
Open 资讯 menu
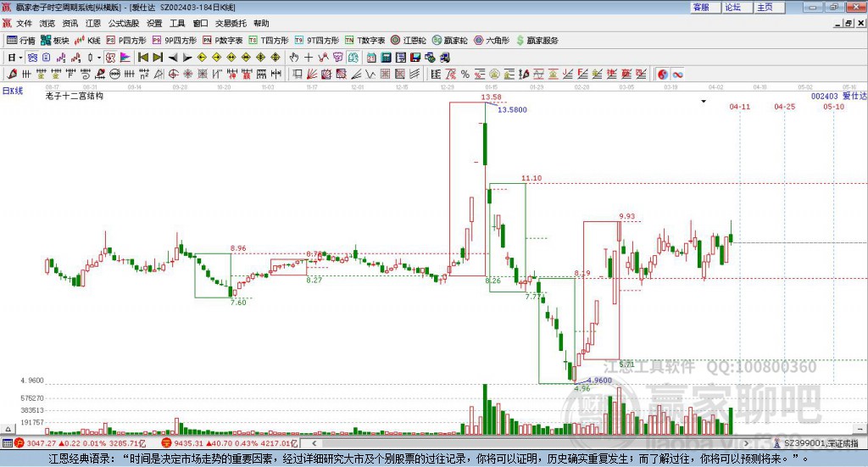coord(70,23)
